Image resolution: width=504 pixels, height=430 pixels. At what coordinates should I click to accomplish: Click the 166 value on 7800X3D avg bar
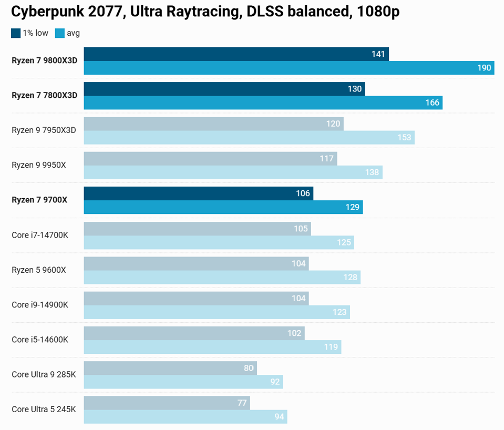(433, 103)
